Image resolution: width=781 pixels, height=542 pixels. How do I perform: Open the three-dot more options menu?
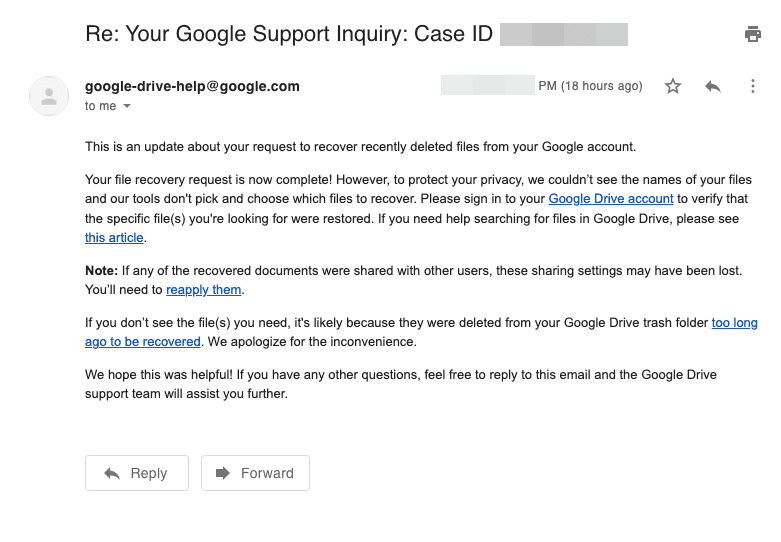(753, 86)
